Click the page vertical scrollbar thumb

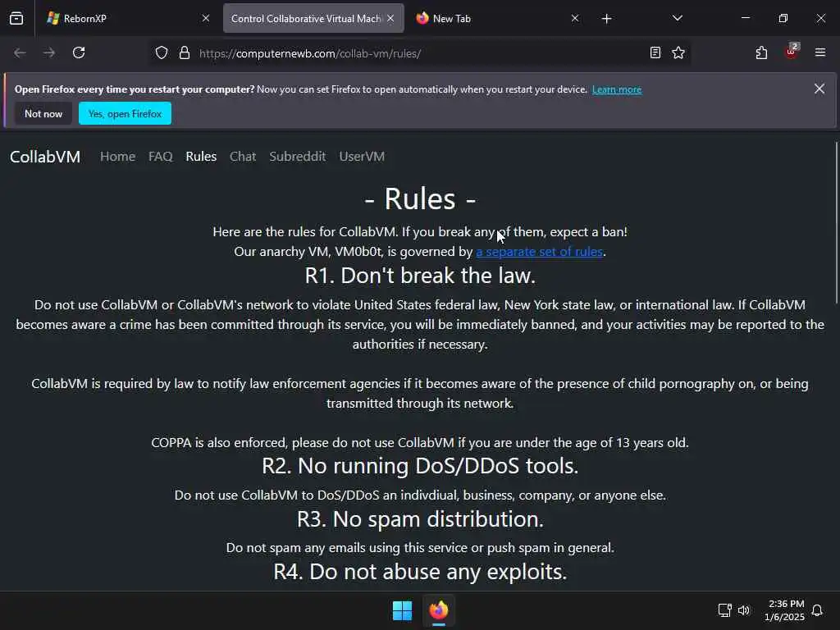coord(836,222)
